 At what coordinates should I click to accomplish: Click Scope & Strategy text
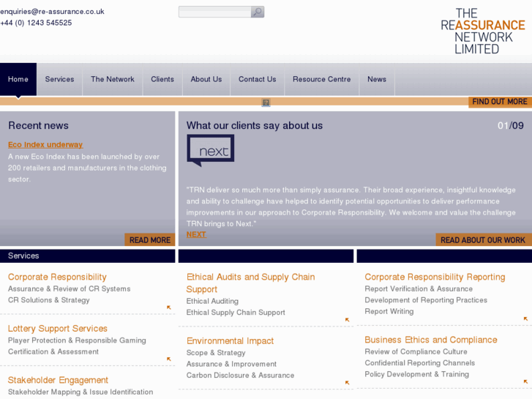click(x=216, y=353)
